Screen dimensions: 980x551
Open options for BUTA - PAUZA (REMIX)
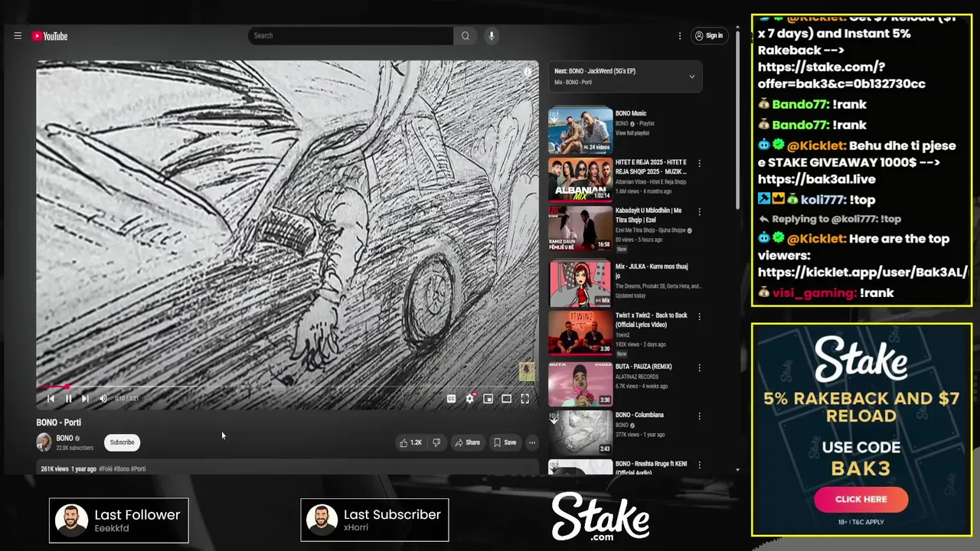pos(699,367)
